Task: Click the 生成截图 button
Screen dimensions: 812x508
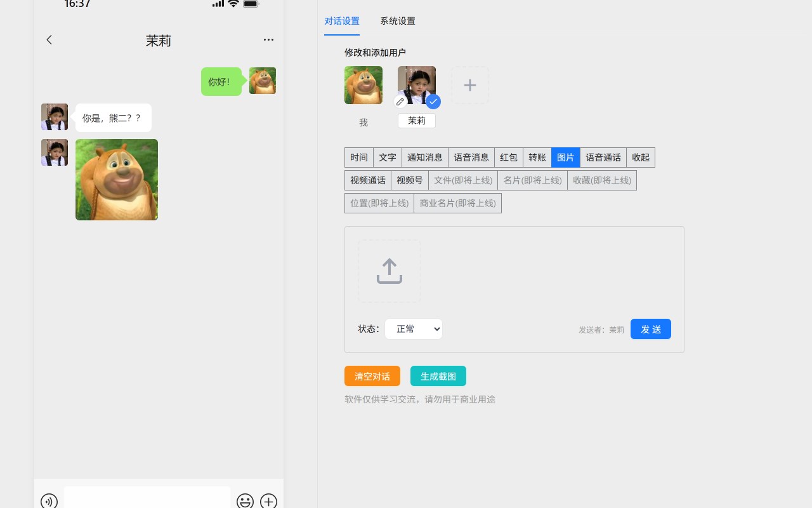Action: (x=438, y=376)
